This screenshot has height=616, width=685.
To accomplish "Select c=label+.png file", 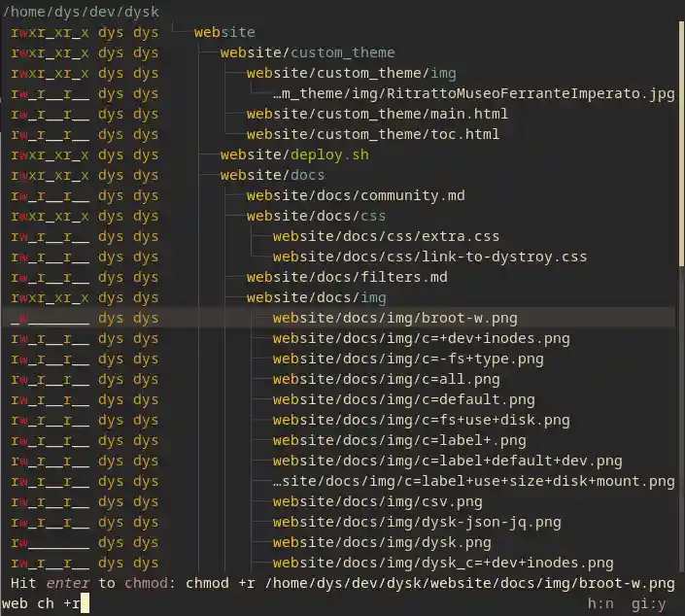I will pos(399,440).
